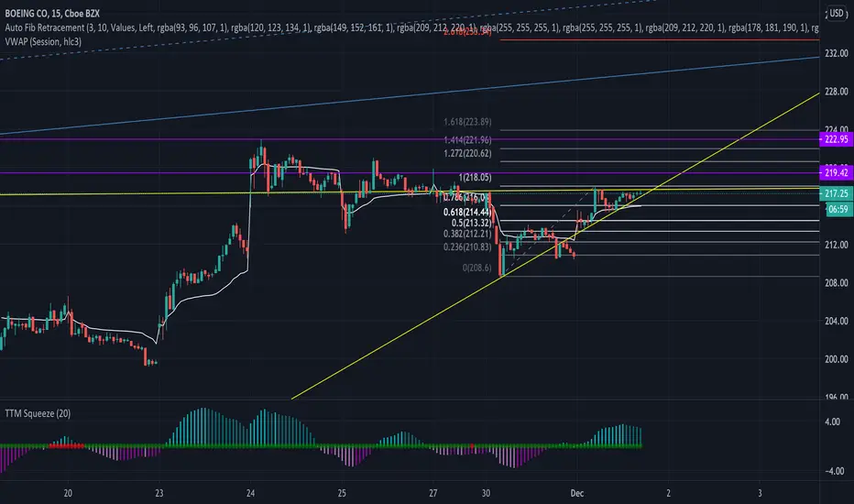Click the 06:59 countdown label
Screen dimensions: 854x504
pyautogui.click(x=838, y=209)
